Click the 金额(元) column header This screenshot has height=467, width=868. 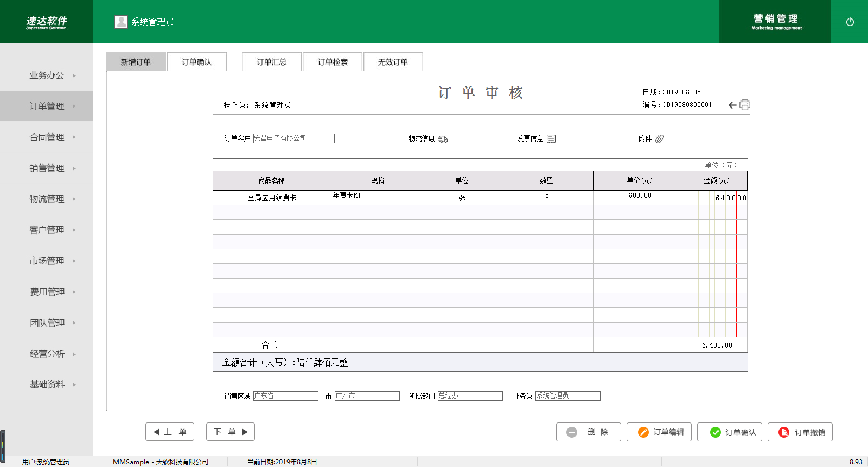pyautogui.click(x=717, y=180)
